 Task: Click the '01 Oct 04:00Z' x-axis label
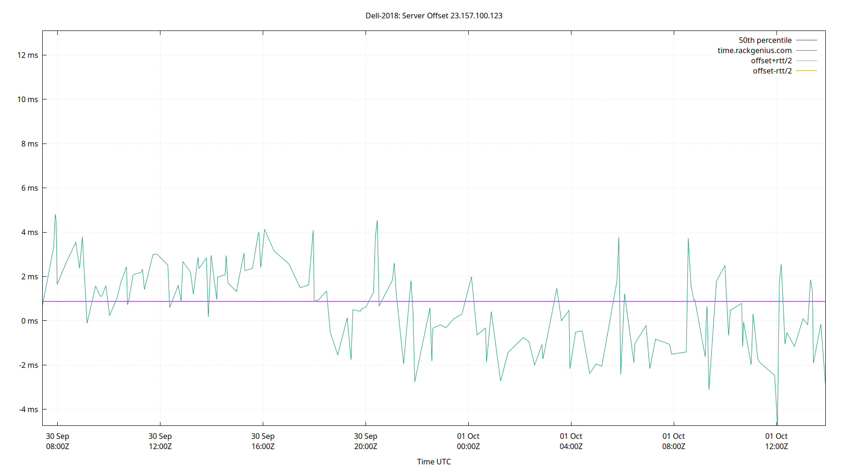[x=571, y=441]
